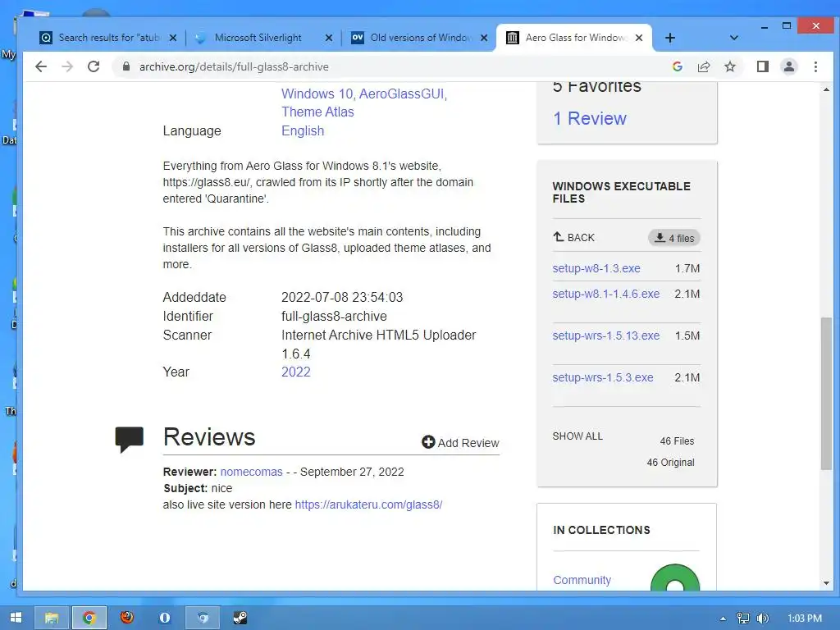Open the 1 Review link
Image resolution: width=840 pixels, height=630 pixels.
click(x=589, y=118)
